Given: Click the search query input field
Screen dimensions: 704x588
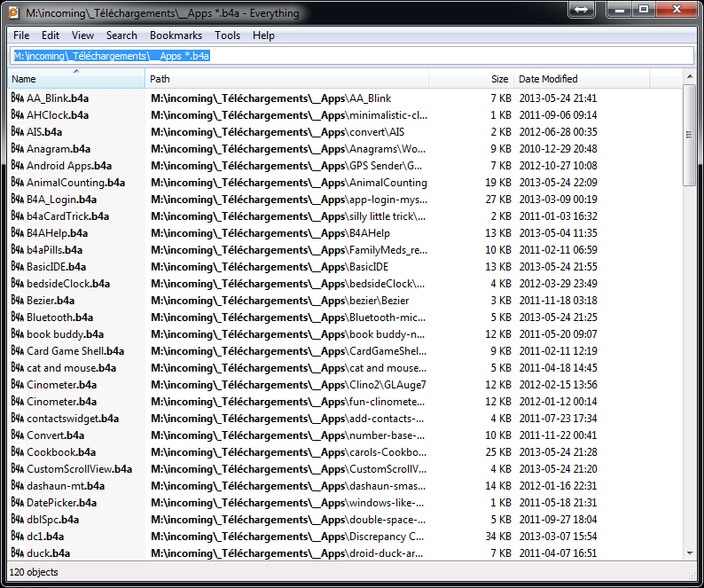Looking at the screenshot, I should [351, 56].
